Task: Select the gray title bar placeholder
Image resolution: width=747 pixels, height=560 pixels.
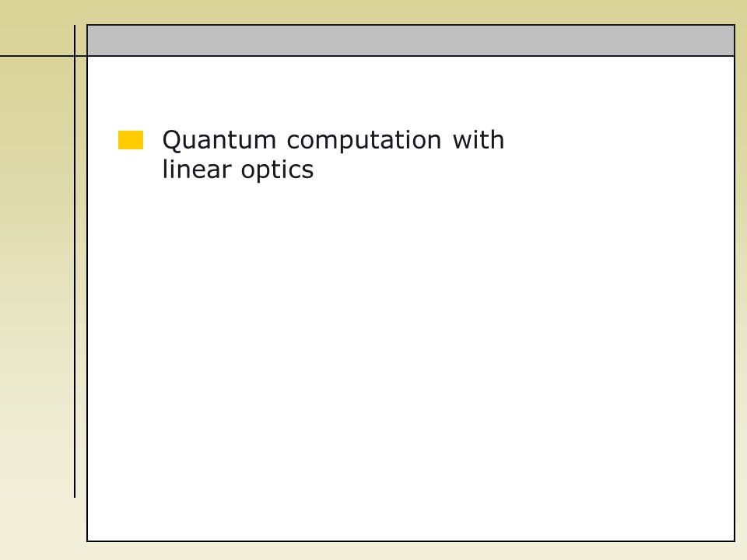Action: click(411, 40)
